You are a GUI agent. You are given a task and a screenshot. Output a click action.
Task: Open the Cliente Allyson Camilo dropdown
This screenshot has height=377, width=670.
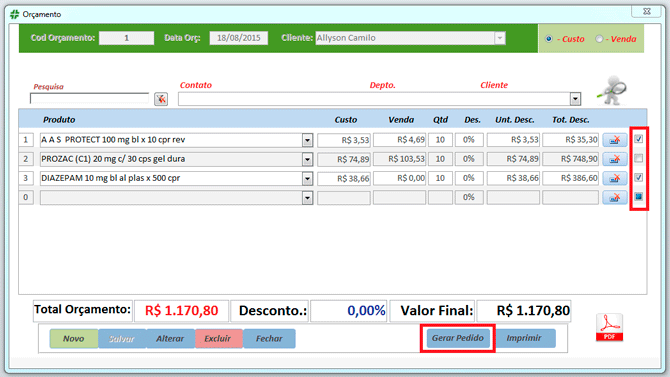coord(500,38)
